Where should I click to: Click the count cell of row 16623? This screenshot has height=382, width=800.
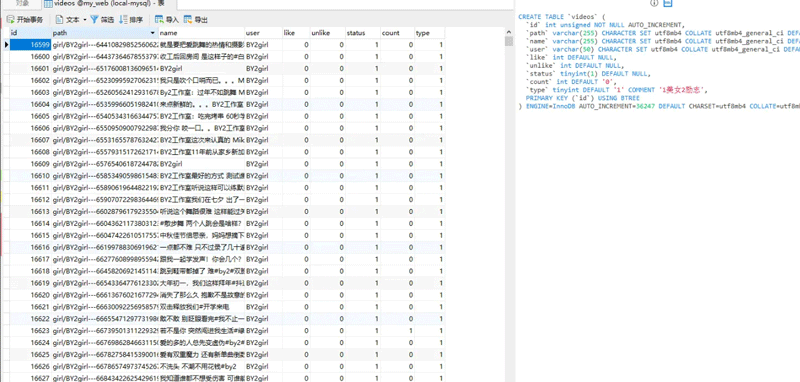397,330
